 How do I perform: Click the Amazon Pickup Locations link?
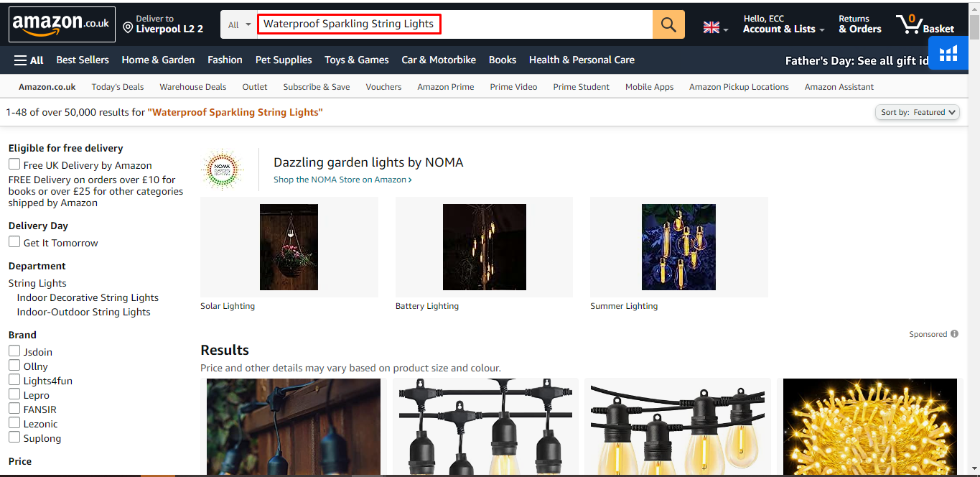tap(739, 87)
